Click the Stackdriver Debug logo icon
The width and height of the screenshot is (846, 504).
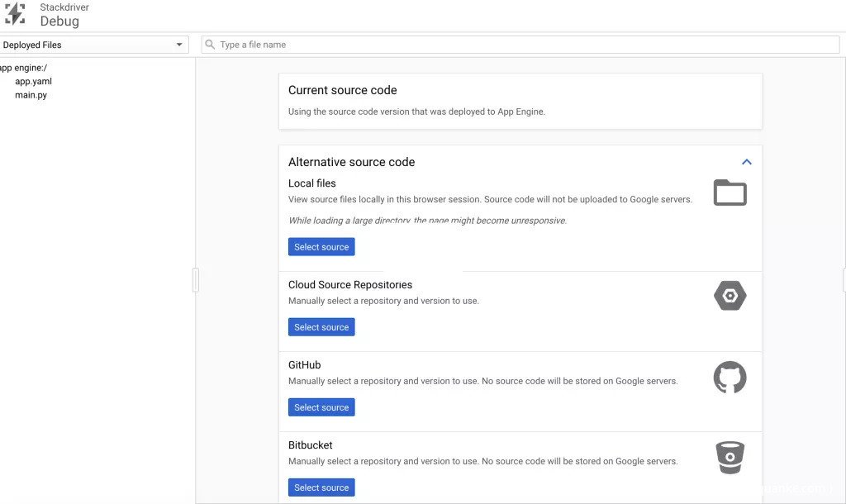tap(15, 14)
